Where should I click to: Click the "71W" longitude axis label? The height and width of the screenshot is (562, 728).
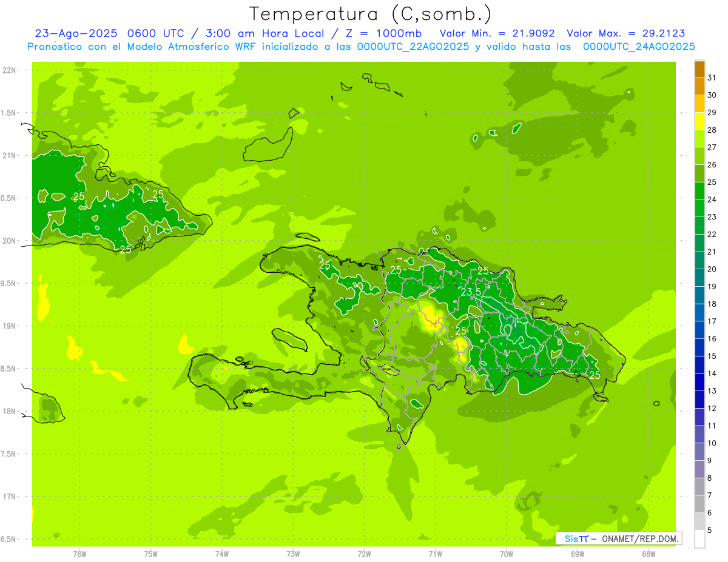(436, 554)
